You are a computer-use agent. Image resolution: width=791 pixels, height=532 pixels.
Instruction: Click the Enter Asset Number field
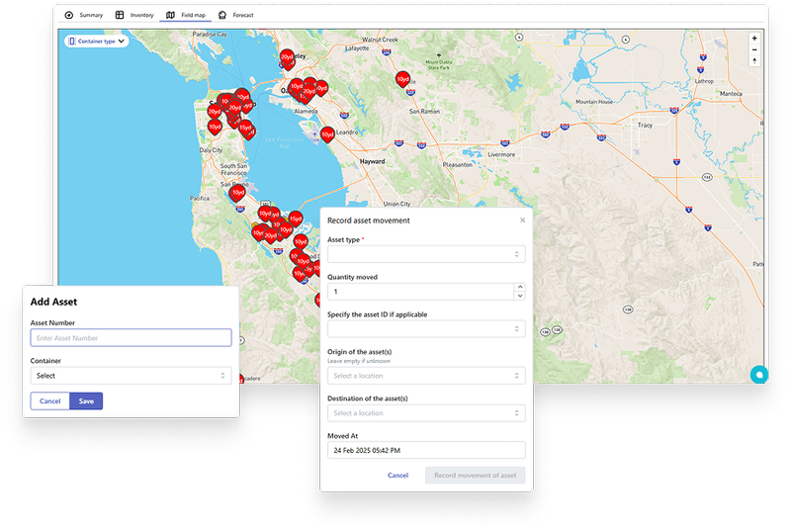coord(131,338)
